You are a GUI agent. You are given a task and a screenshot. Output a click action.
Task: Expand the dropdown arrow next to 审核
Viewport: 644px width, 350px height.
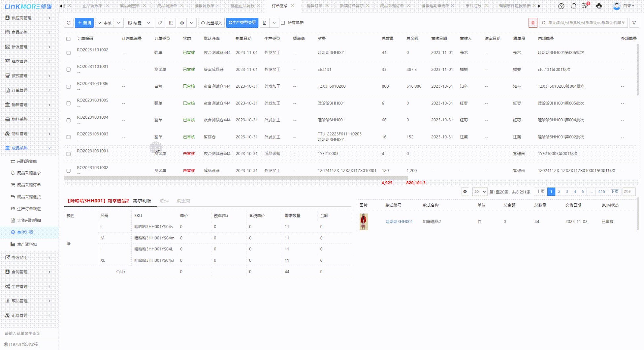(x=118, y=23)
